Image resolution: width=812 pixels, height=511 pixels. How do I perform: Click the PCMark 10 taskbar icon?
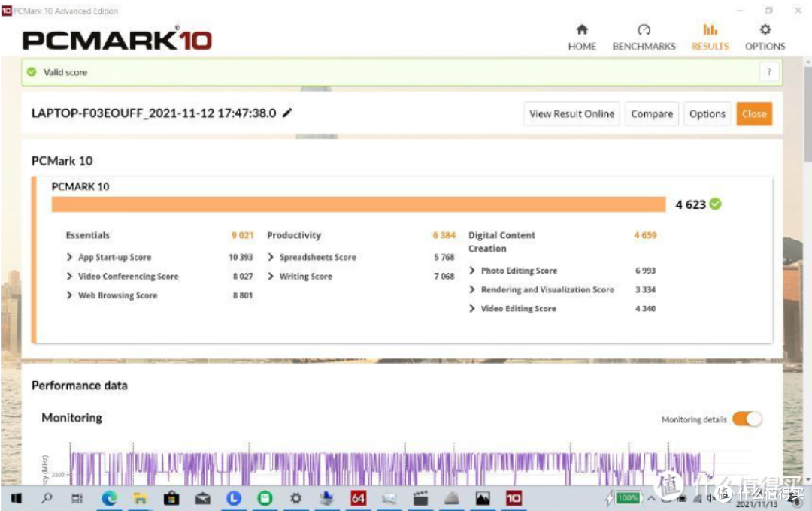click(x=514, y=498)
